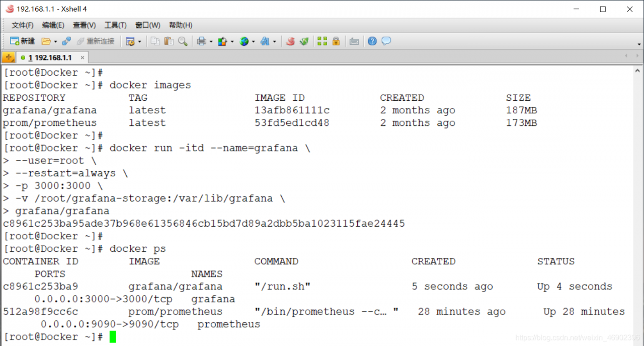Viewport: 644px width, 346px height.
Task: Click the 重新连接 reconnect button
Action: tap(95, 41)
